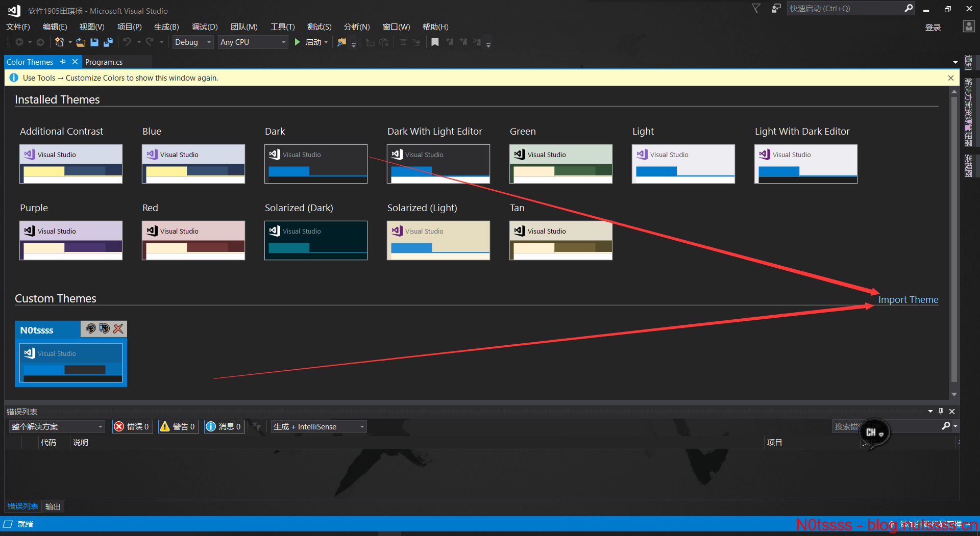The width and height of the screenshot is (980, 536).
Task: Click the Undo arrow icon
Action: pyautogui.click(x=127, y=42)
